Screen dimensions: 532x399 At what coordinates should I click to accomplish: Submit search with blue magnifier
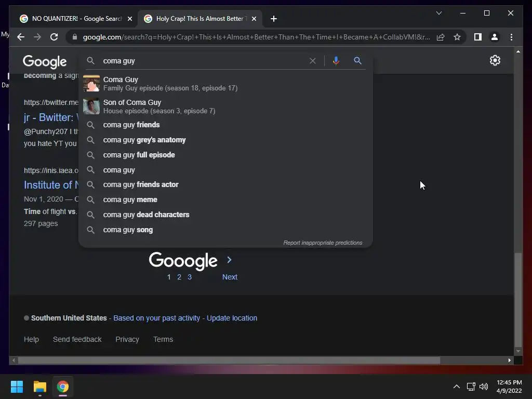(x=357, y=61)
